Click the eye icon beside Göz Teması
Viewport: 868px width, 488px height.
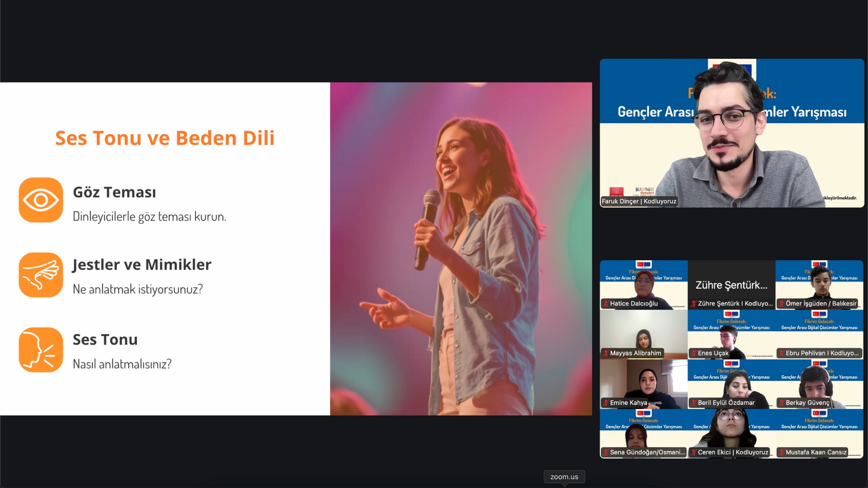(41, 200)
